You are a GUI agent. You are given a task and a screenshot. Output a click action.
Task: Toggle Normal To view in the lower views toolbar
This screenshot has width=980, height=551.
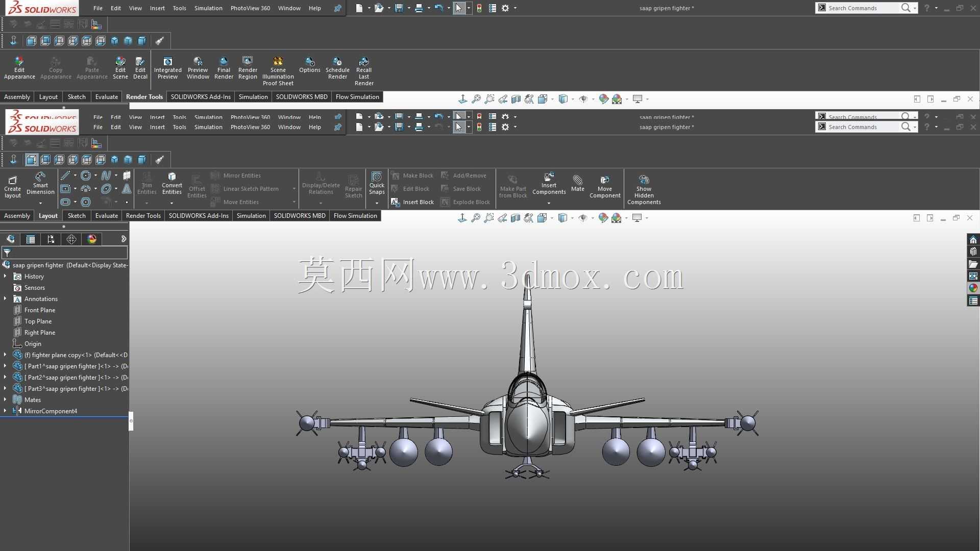coord(13,160)
